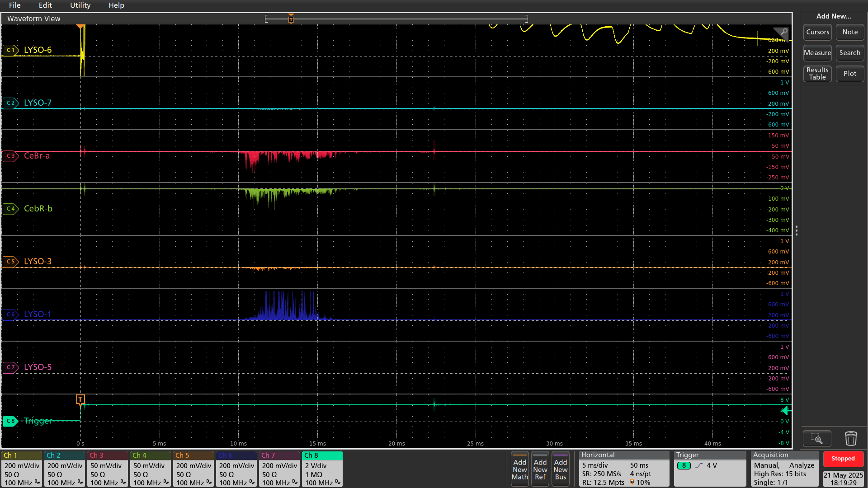868x488 pixels.
Task: Click the C6 LYSO-1 channel handle
Action: [x=10, y=314]
